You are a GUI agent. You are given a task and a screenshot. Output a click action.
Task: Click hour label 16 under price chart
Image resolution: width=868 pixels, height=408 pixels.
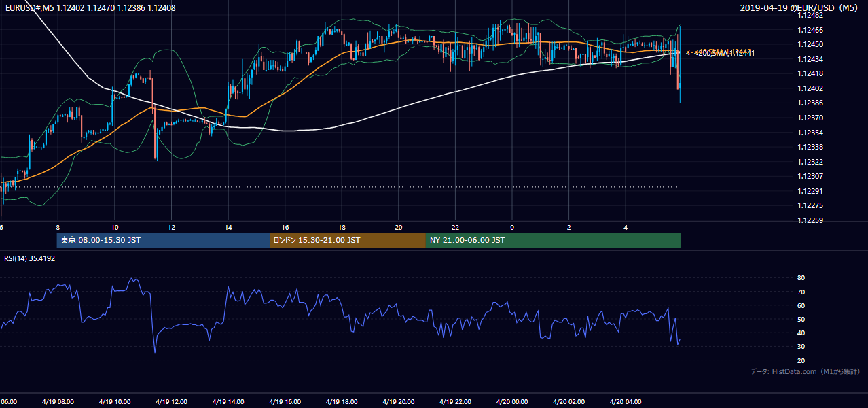[285, 227]
